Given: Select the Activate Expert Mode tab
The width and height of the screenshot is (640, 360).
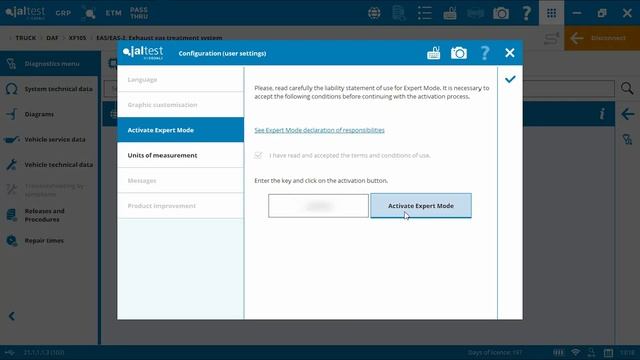Looking at the screenshot, I should pyautogui.click(x=180, y=130).
